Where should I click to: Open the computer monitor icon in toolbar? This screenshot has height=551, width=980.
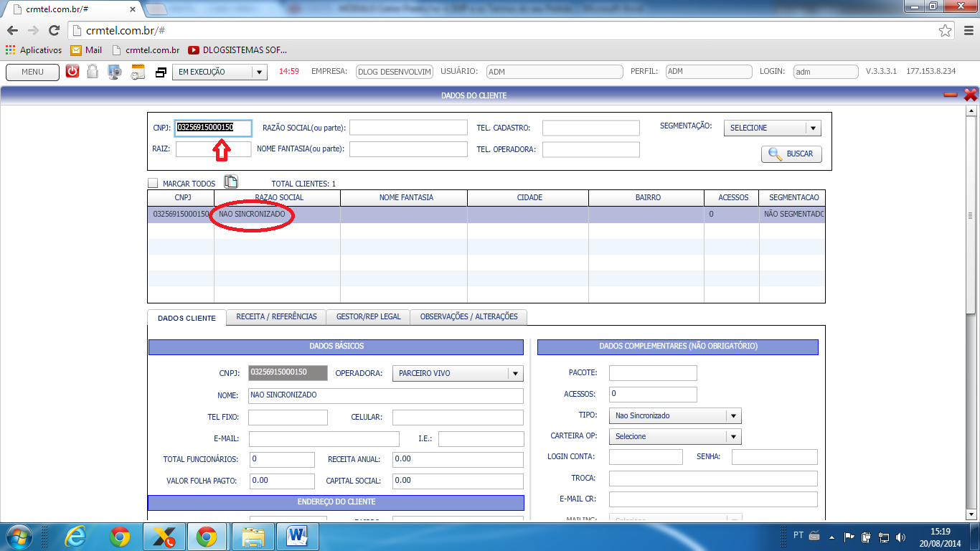(x=115, y=72)
